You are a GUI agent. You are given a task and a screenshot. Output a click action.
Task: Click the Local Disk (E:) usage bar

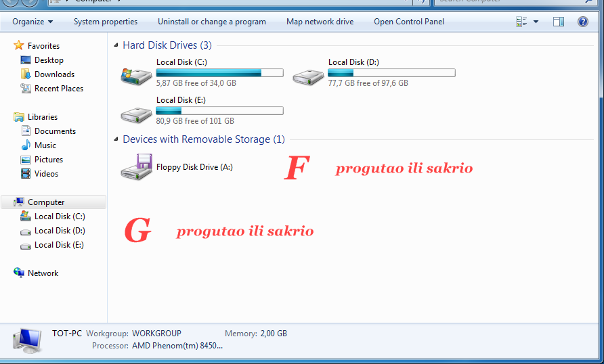[x=219, y=111]
